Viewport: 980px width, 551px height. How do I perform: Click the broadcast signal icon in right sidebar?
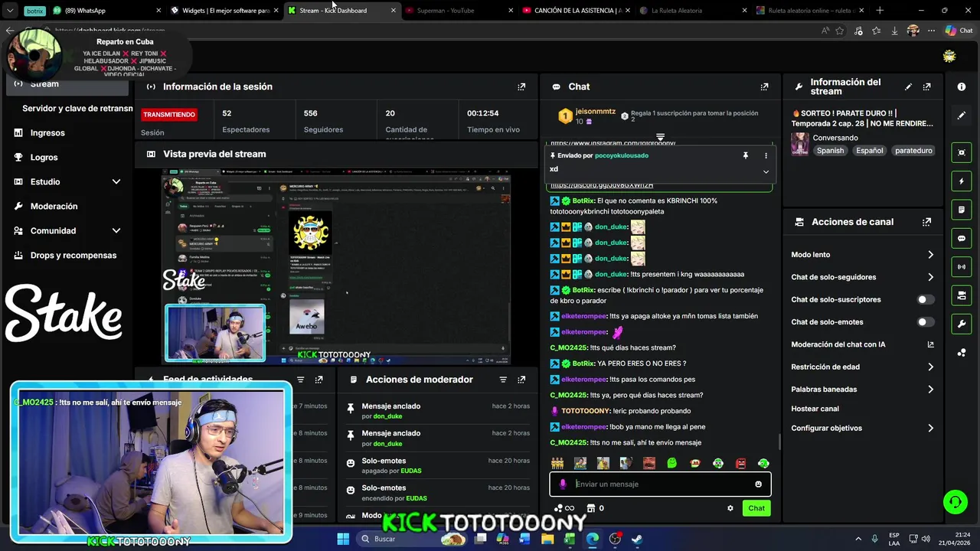pyautogui.click(x=962, y=266)
